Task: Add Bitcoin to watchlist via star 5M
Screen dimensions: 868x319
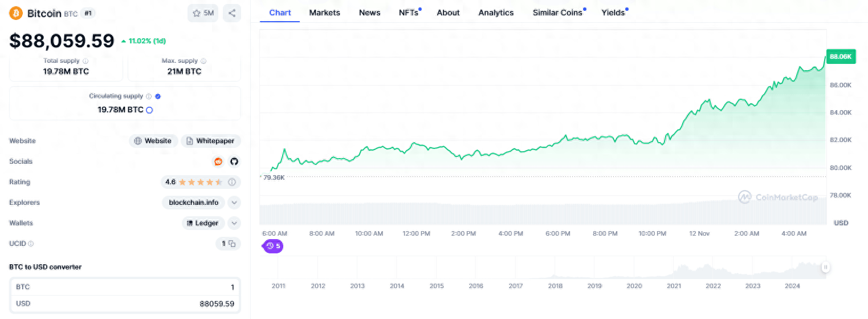Action: [203, 13]
